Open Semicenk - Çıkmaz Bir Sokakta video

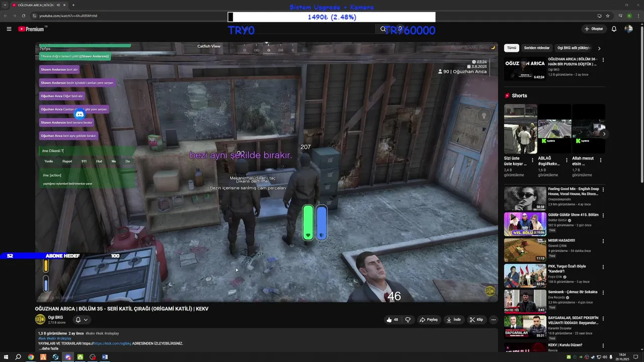pyautogui.click(x=525, y=301)
